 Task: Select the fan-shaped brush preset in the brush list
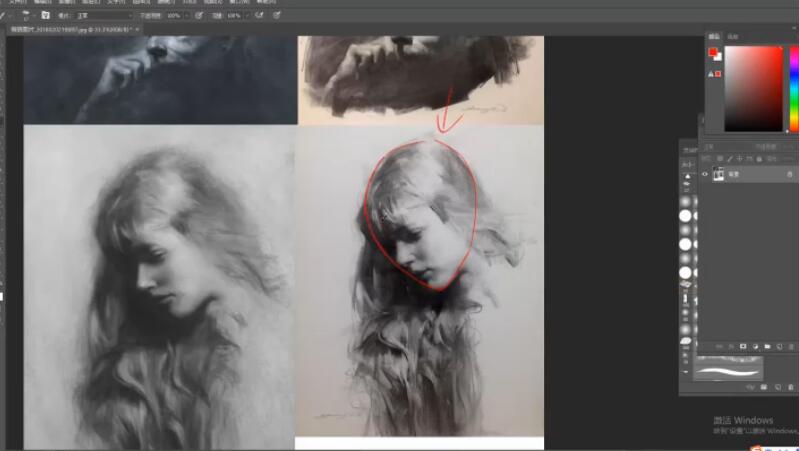point(686,284)
